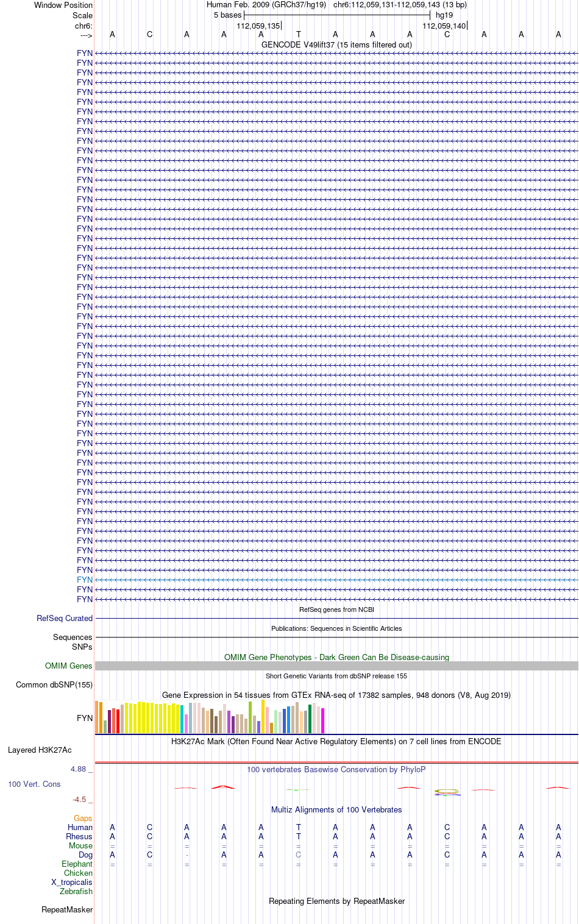Click the H3K27Ac Mark track title
The height and width of the screenshot is (924, 579).
coord(336,741)
